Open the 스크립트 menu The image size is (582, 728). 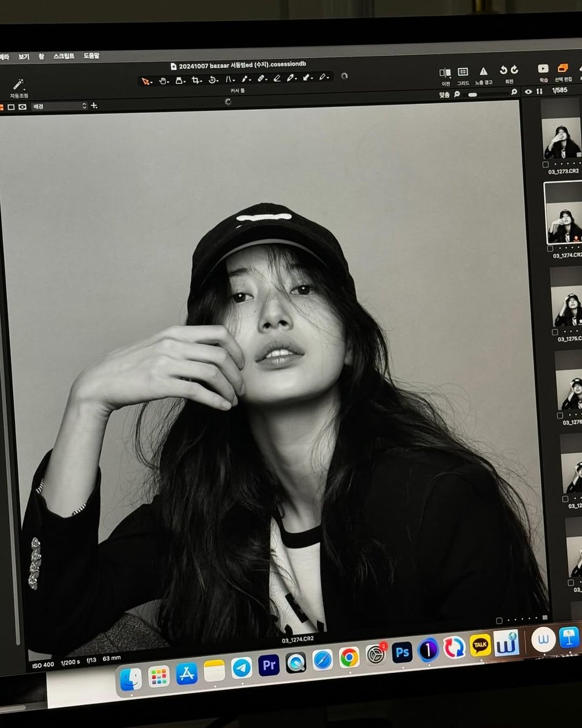click(x=64, y=56)
